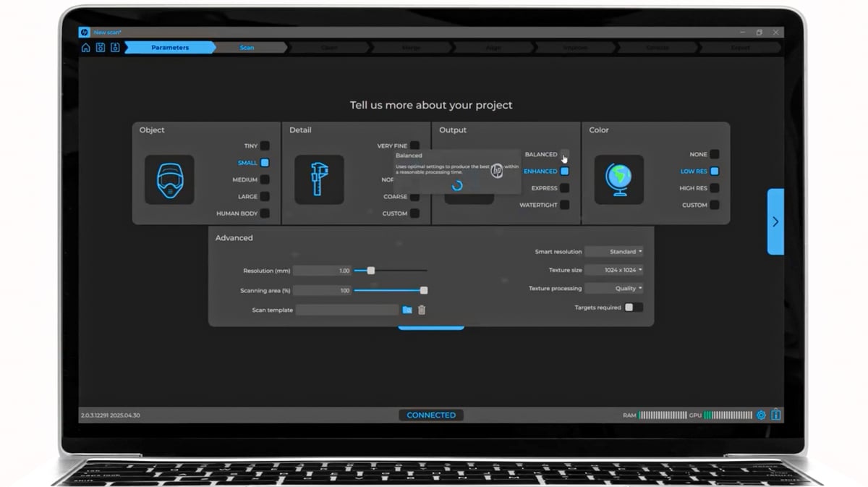Select EXPRESS output option
Image resolution: width=868 pixels, height=487 pixels.
pyautogui.click(x=565, y=188)
